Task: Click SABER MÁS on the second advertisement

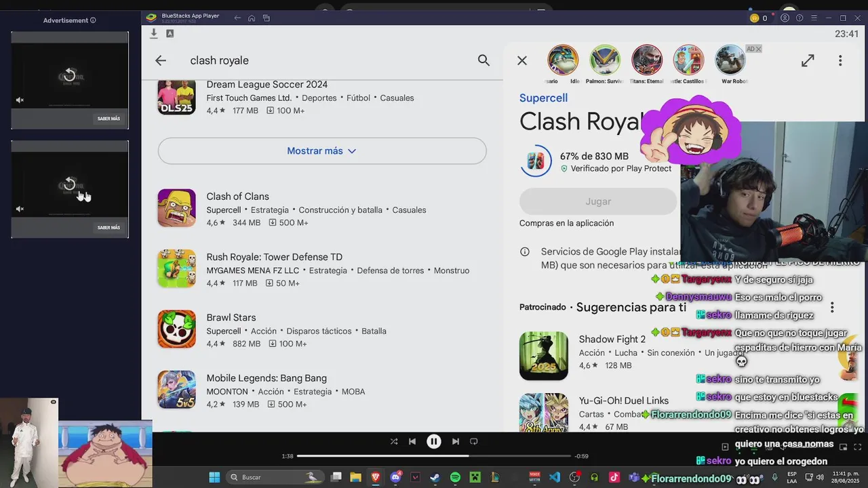Action: 108,228
